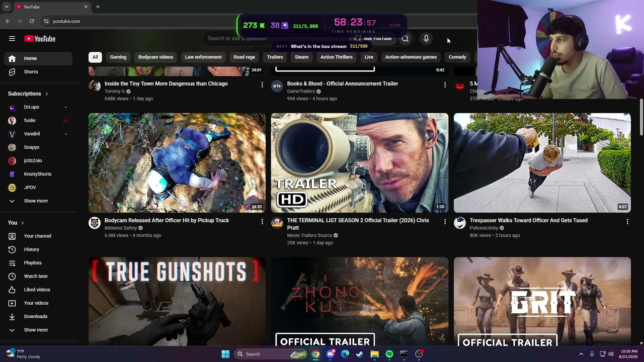Open Windows Start menu
Image resolution: width=644 pixels, height=362 pixels.
225,354
